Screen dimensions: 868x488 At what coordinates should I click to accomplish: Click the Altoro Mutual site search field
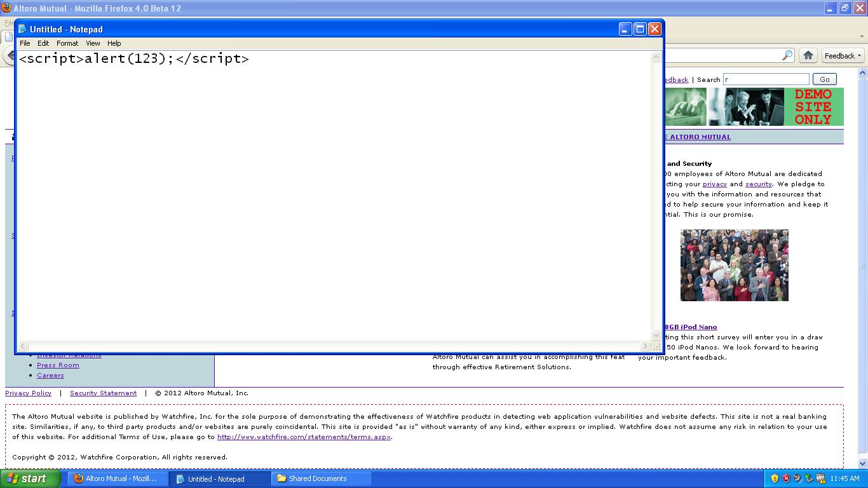tap(766, 79)
